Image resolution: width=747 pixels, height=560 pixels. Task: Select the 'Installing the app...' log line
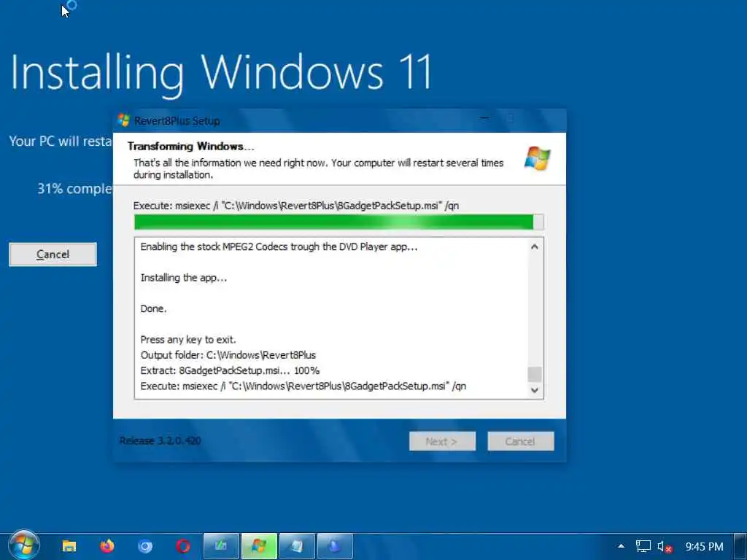pyautogui.click(x=184, y=278)
